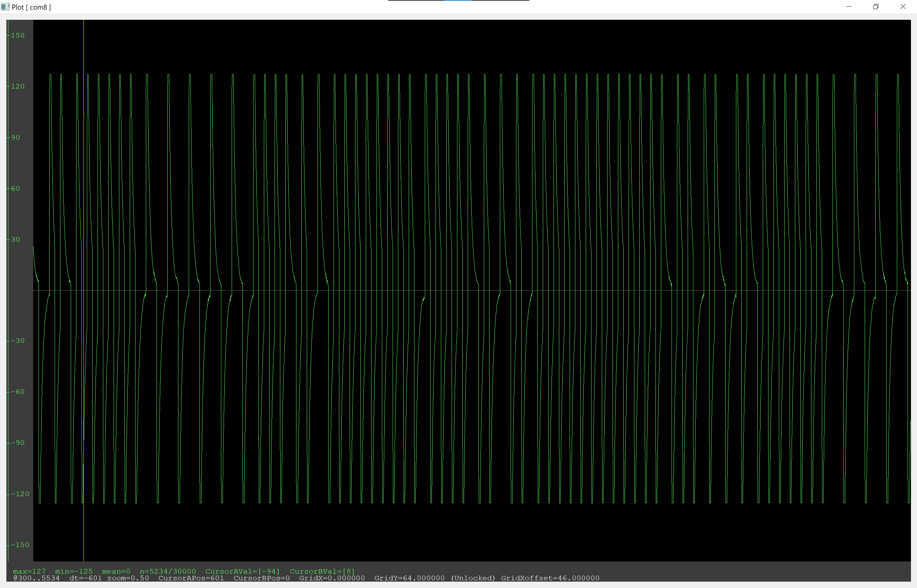
Task: Click the 30 y-axis label
Action: click(x=15, y=239)
